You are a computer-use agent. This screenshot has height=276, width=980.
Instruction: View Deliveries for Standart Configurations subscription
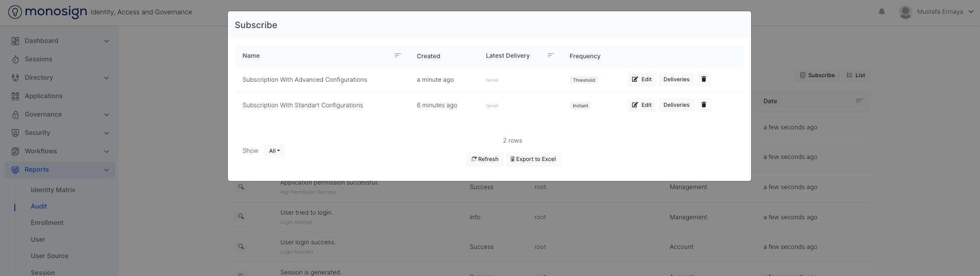pos(676,105)
